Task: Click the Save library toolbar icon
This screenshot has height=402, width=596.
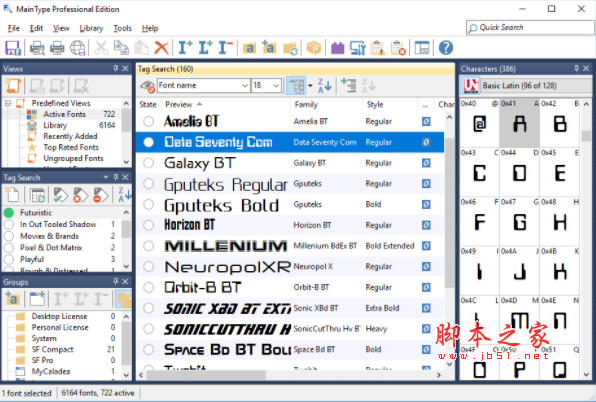Action: click(13, 48)
